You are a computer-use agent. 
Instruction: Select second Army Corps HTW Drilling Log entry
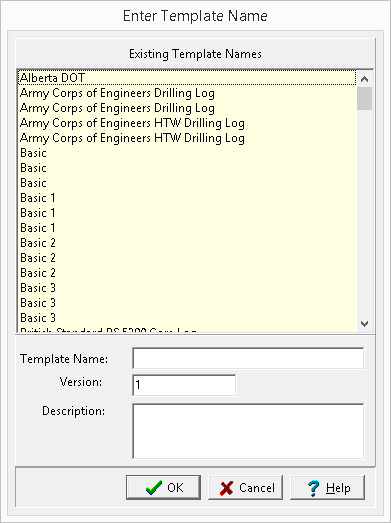pyautogui.click(x=187, y=138)
